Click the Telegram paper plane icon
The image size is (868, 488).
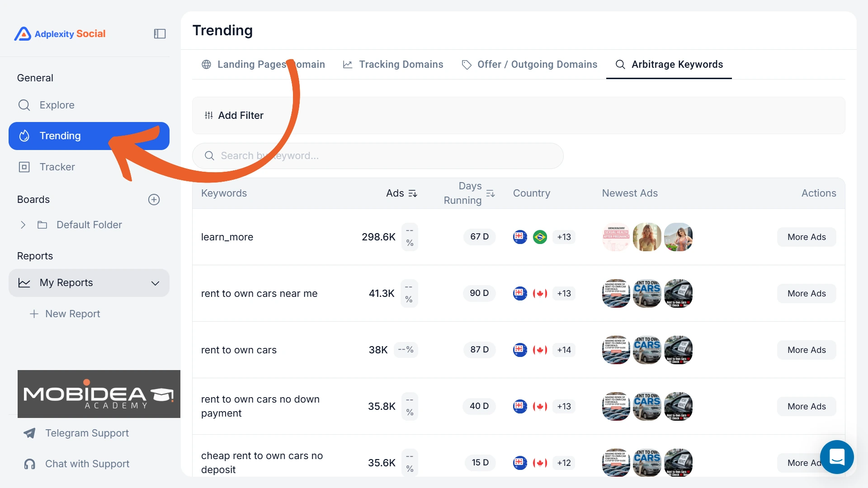[29, 433]
